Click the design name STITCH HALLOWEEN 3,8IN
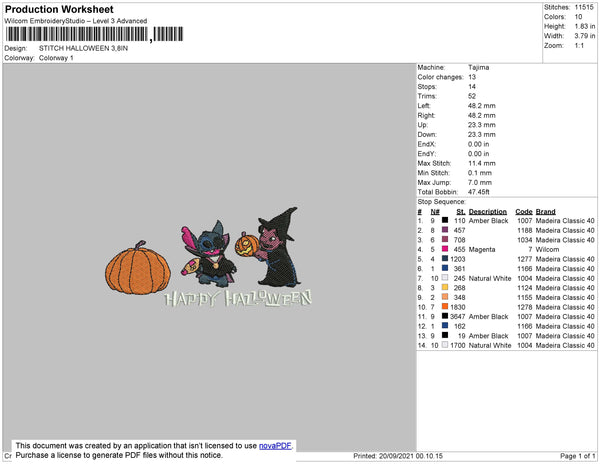This screenshot has width=600, height=464. click(83, 48)
